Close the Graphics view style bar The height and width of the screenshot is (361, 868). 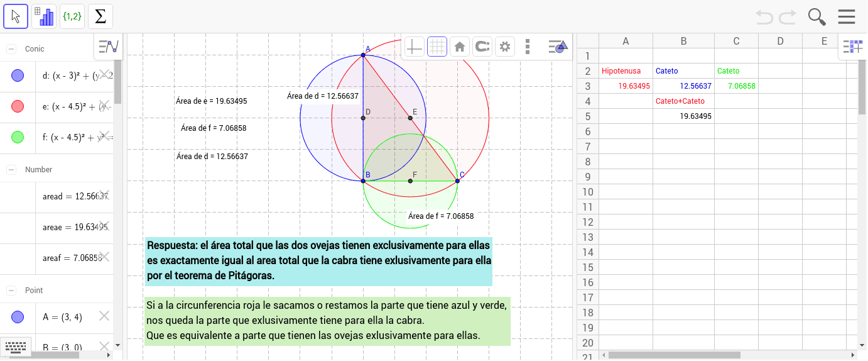tap(558, 46)
